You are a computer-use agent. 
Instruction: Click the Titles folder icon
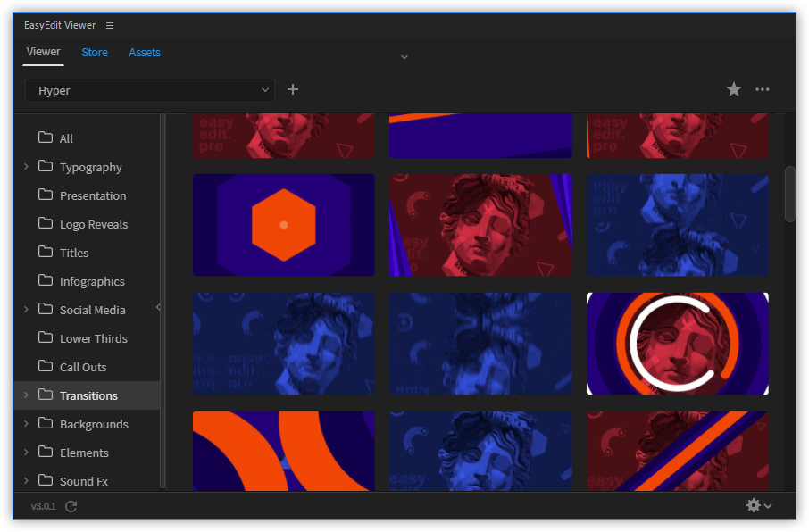(x=46, y=252)
